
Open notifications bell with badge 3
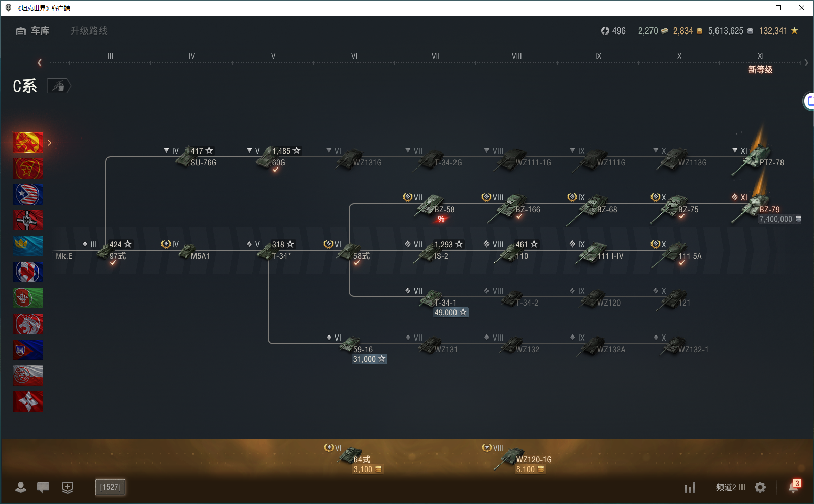point(793,487)
